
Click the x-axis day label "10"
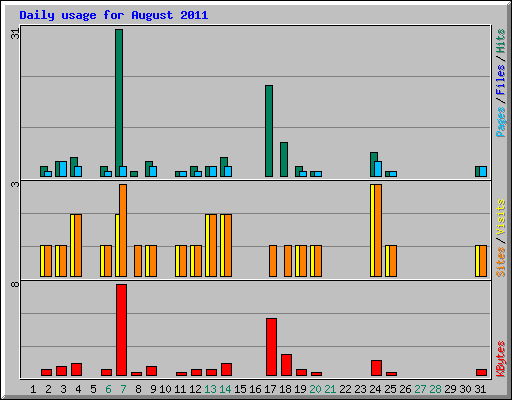[x=165, y=389]
